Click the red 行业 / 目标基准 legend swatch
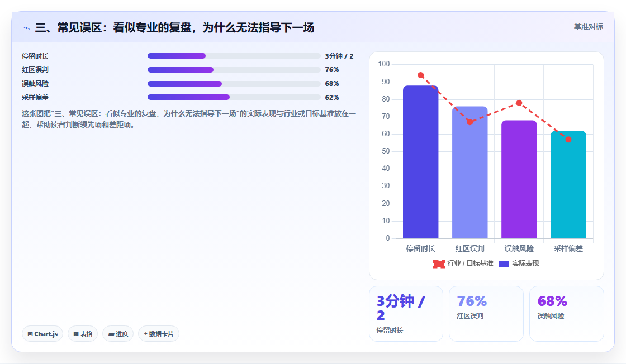The image size is (626, 364). [439, 264]
